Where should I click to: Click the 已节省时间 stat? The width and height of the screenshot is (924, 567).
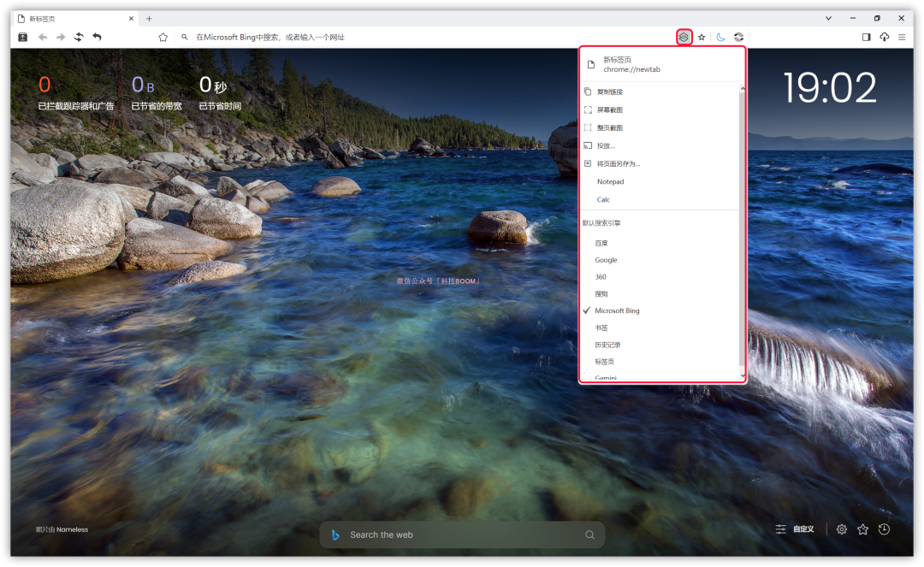pos(220,93)
